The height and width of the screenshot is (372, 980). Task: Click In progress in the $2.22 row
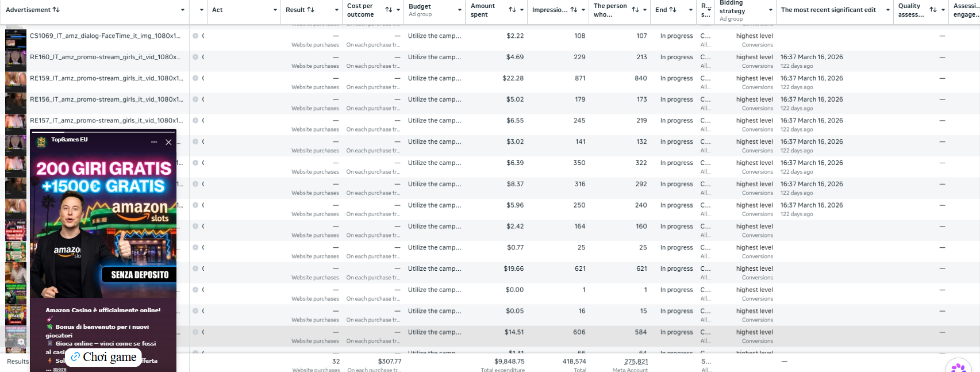click(x=677, y=36)
